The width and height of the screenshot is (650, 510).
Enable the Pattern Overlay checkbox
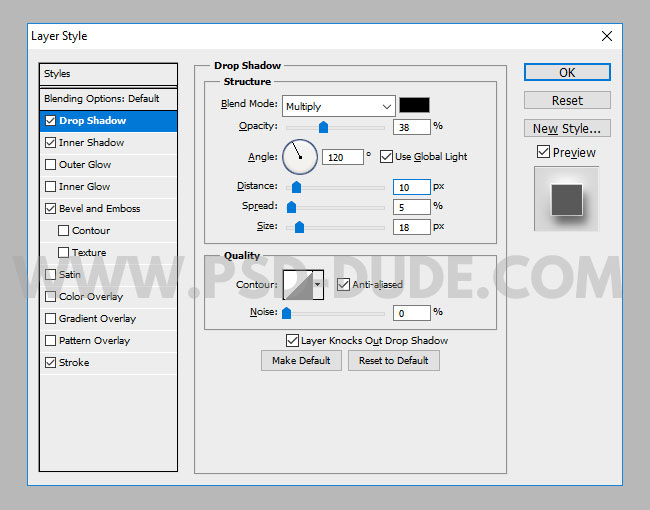(50, 340)
